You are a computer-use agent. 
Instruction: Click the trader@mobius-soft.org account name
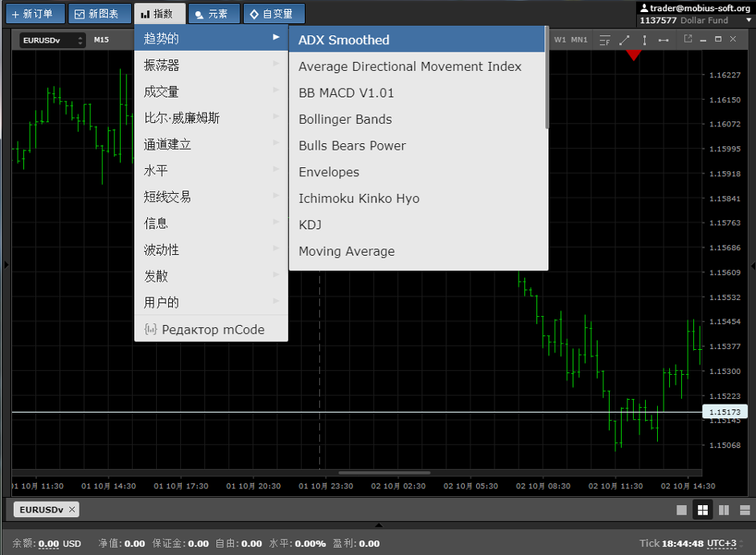coord(700,8)
